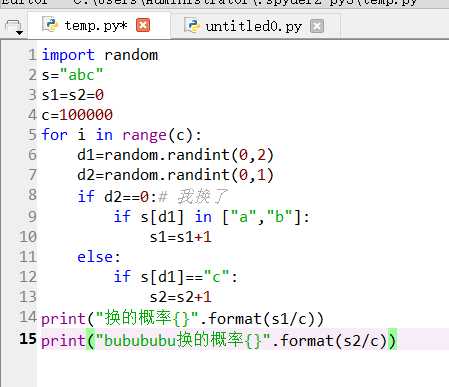
Task: Switch to the untitled0.py tab
Action: pos(254,26)
